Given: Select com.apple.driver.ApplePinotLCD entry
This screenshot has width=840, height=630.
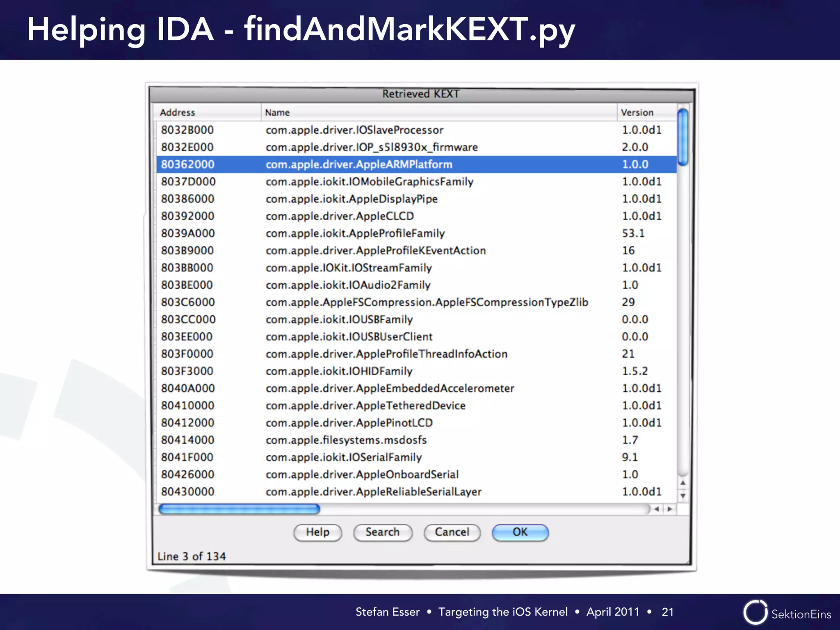Looking at the screenshot, I should point(416,423).
